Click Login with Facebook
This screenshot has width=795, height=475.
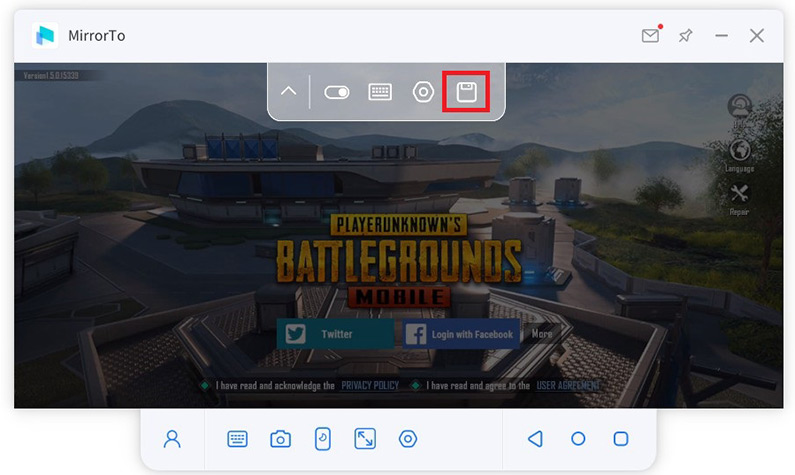click(461, 334)
